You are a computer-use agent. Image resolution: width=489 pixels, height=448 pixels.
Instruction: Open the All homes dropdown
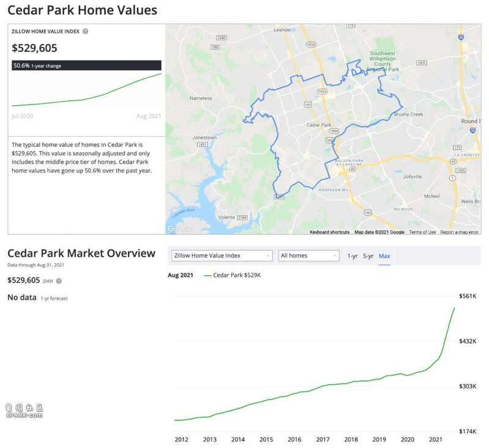[x=309, y=255]
